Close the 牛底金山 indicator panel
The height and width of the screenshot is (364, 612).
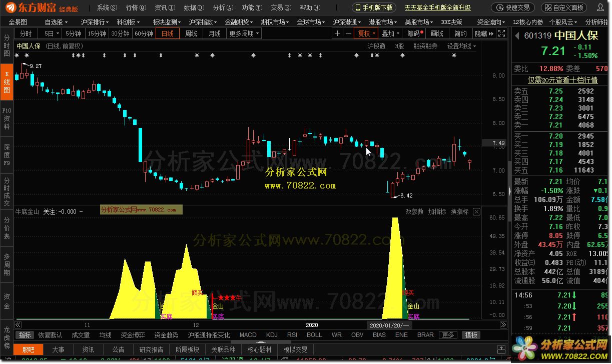click(477, 212)
